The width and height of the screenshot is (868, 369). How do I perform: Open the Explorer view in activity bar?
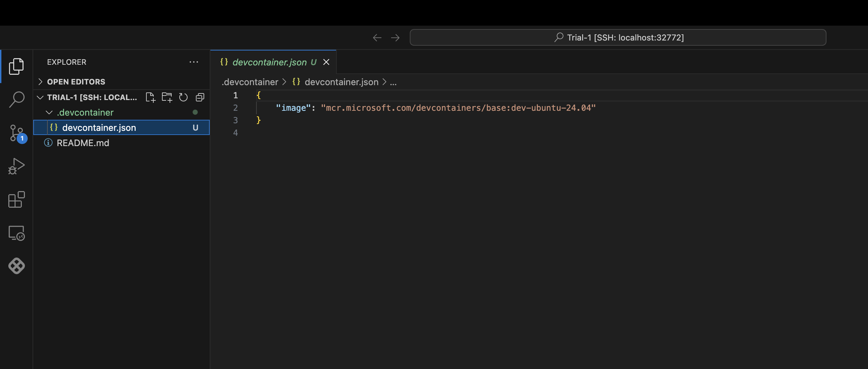[x=16, y=66]
